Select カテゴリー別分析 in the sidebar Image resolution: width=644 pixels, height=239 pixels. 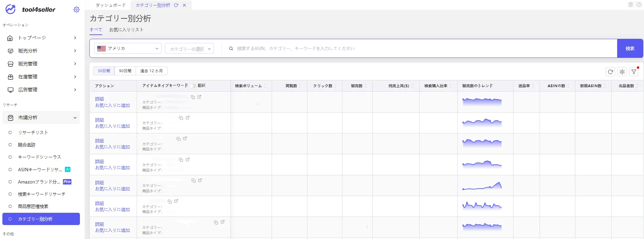point(41,219)
